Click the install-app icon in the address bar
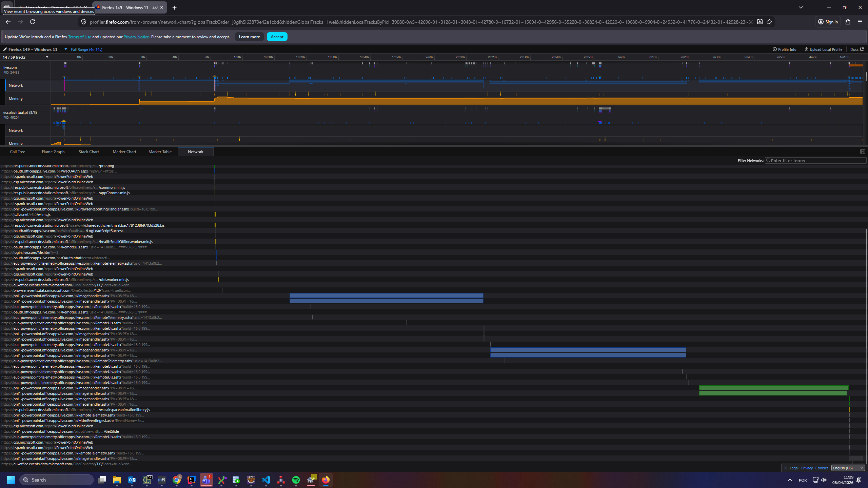This screenshot has height=488, width=868. click(x=760, y=22)
